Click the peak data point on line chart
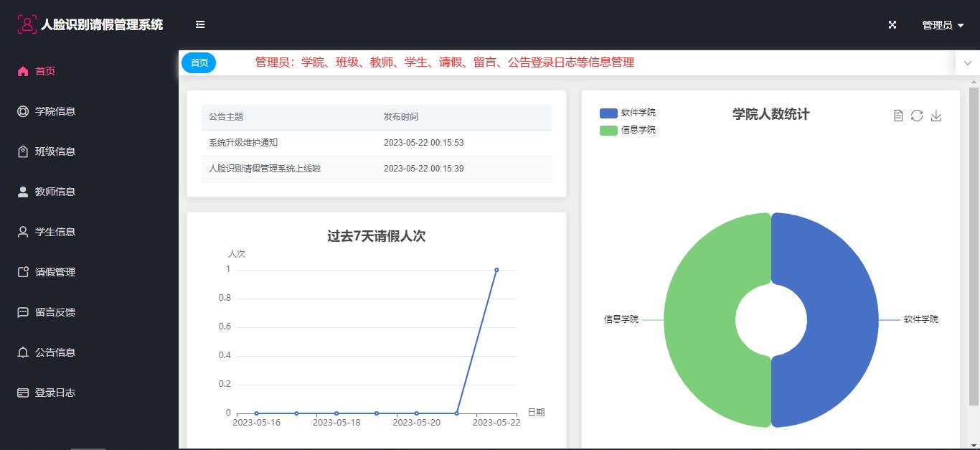Viewport: 980px width, 450px height. [x=496, y=270]
